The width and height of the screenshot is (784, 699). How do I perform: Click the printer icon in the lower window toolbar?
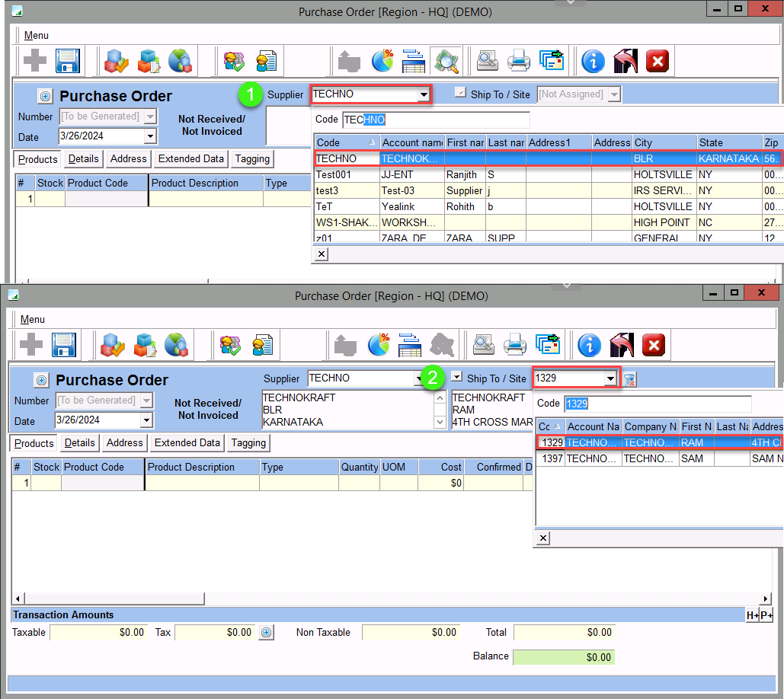pyautogui.click(x=515, y=344)
